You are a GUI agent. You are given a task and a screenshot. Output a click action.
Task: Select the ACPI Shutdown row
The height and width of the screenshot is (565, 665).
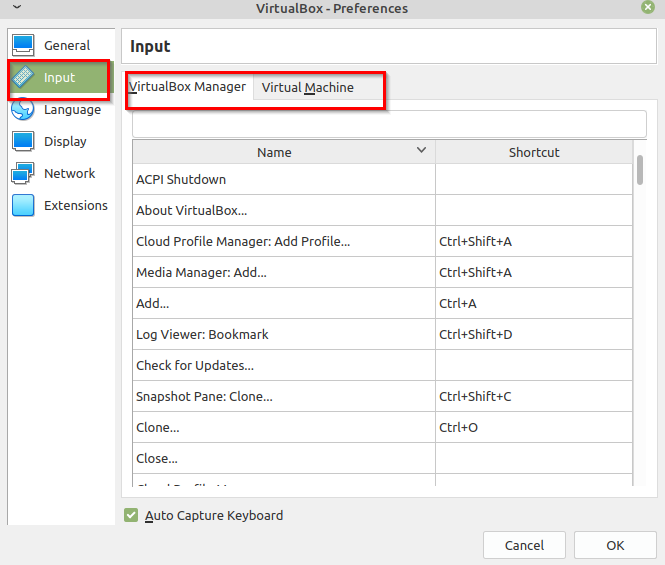pos(382,179)
